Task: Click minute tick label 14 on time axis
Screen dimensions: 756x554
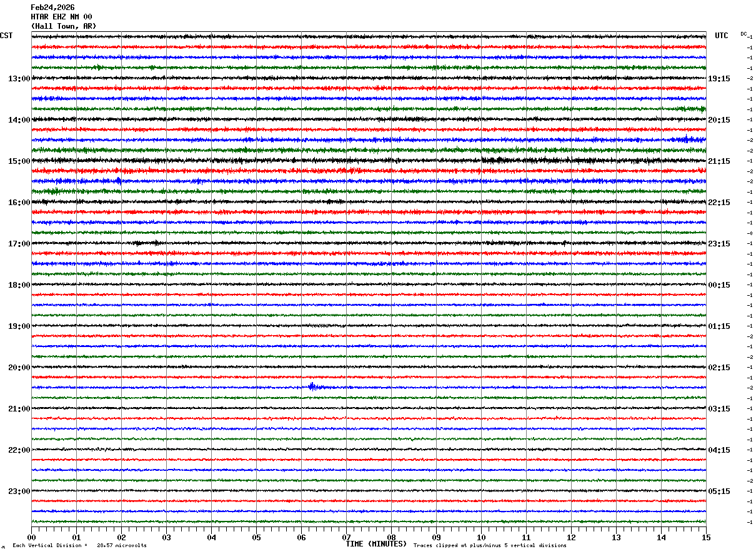Action: (661, 537)
